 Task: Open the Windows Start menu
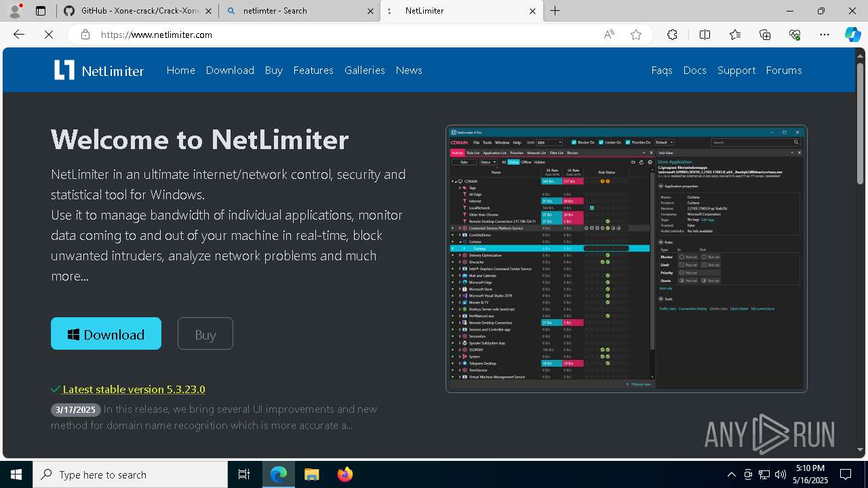point(16,474)
